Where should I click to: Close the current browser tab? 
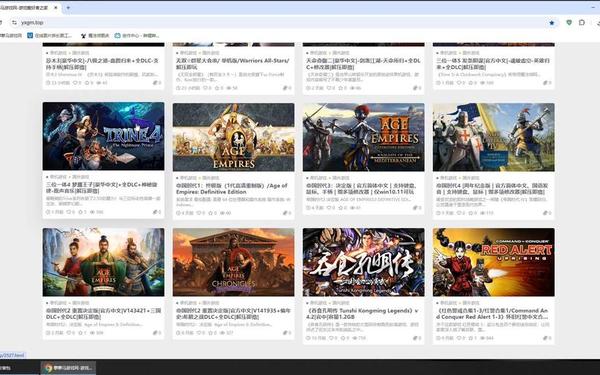(x=56, y=7)
